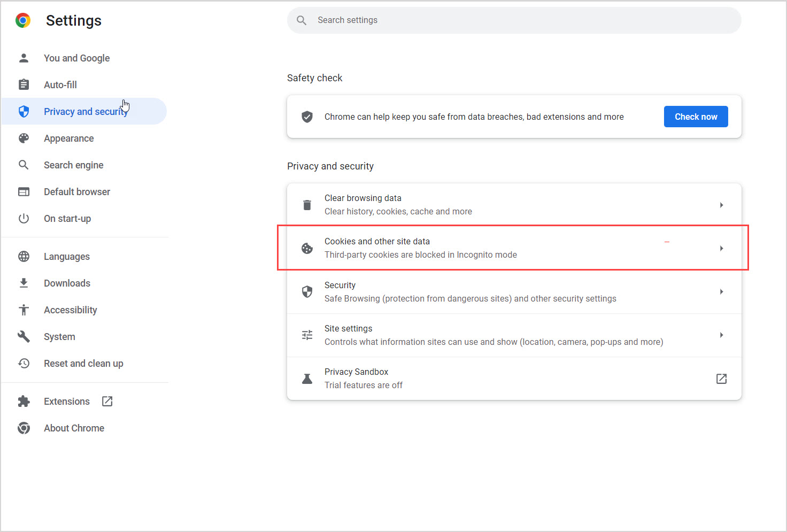Click the Search settings input field

pyautogui.click(x=513, y=20)
